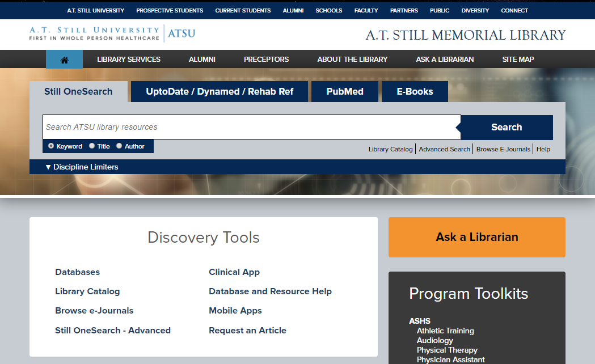Select the Title radio button

click(92, 146)
